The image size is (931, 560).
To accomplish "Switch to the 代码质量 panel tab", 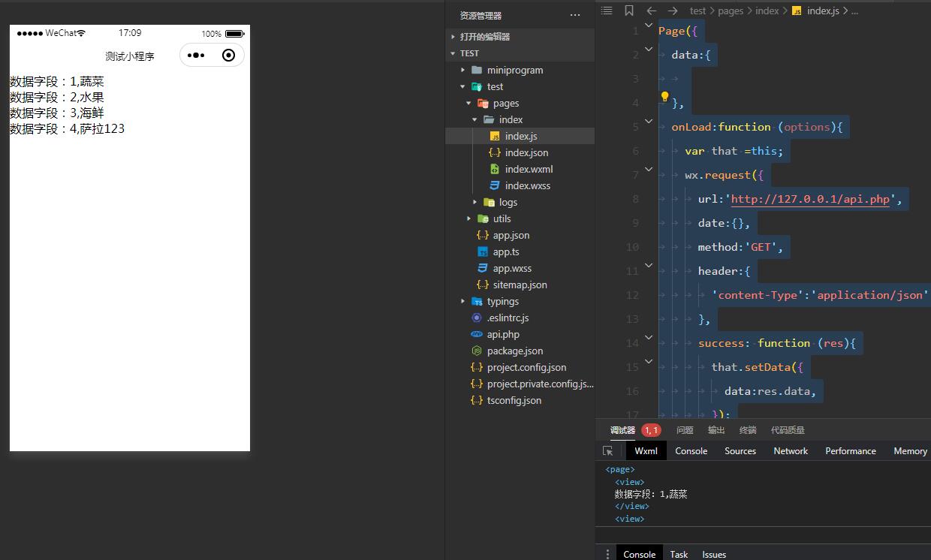I will point(788,430).
